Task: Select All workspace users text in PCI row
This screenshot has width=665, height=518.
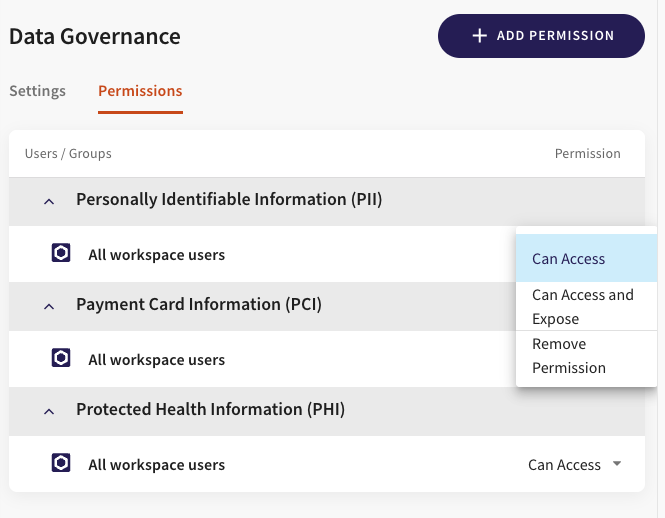Action: 156,360
